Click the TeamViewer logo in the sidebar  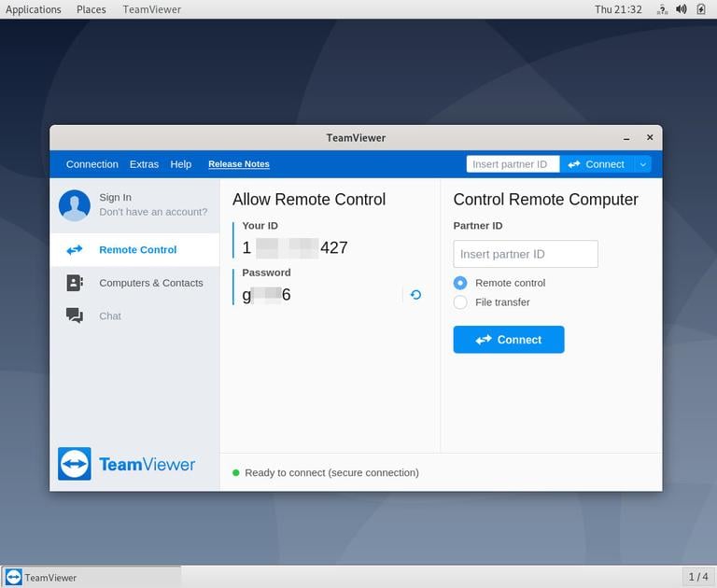pos(127,464)
